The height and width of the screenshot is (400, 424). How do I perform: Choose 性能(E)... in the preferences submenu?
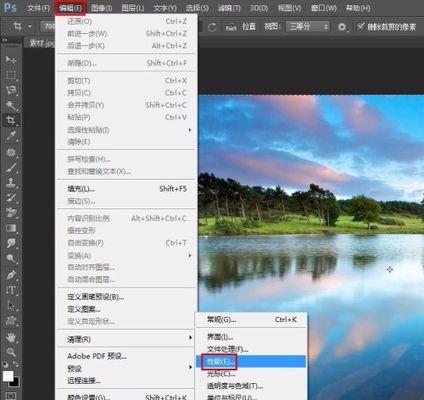point(251,362)
